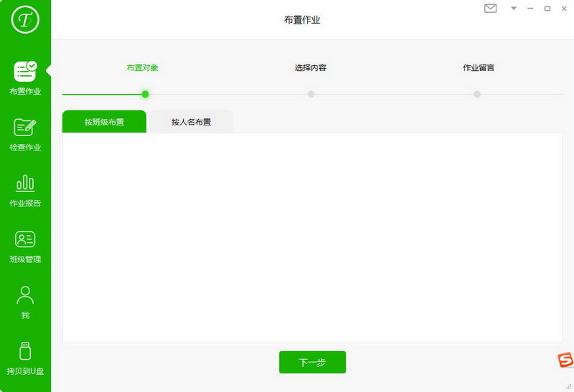Go to 班级管理 class management
Screen dimensions: 574x392
[x=25, y=247]
